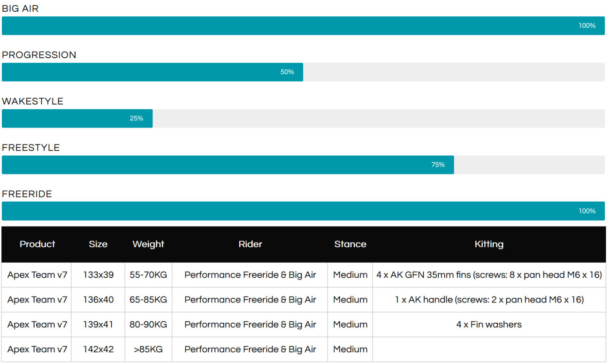Image resolution: width=610 pixels, height=364 pixels.
Task: Select the Size column header
Action: [x=98, y=244]
